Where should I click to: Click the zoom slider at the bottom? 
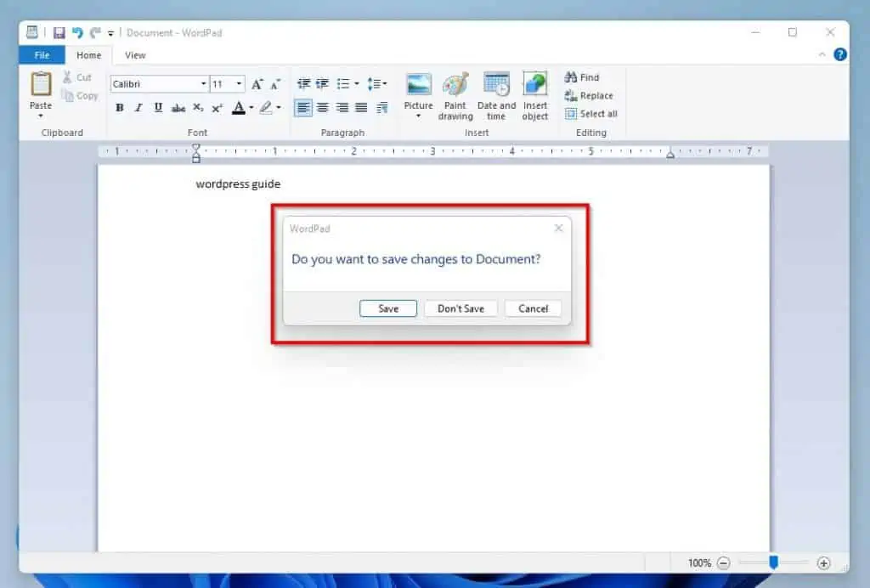(774, 563)
